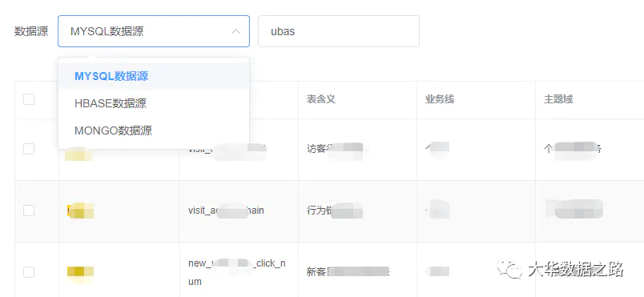Check the box for new_…_click_num row
Screen dimensions: 644x297
point(29,272)
